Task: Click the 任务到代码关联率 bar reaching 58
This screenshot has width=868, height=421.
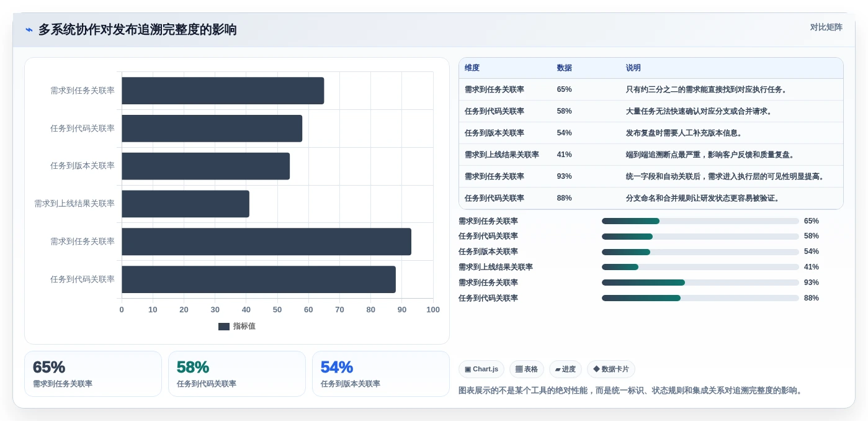Action: [212, 129]
